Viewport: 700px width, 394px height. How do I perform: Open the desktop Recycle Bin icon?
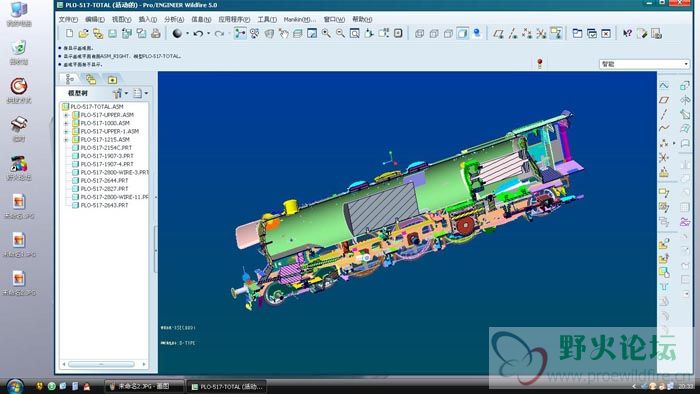pos(19,53)
